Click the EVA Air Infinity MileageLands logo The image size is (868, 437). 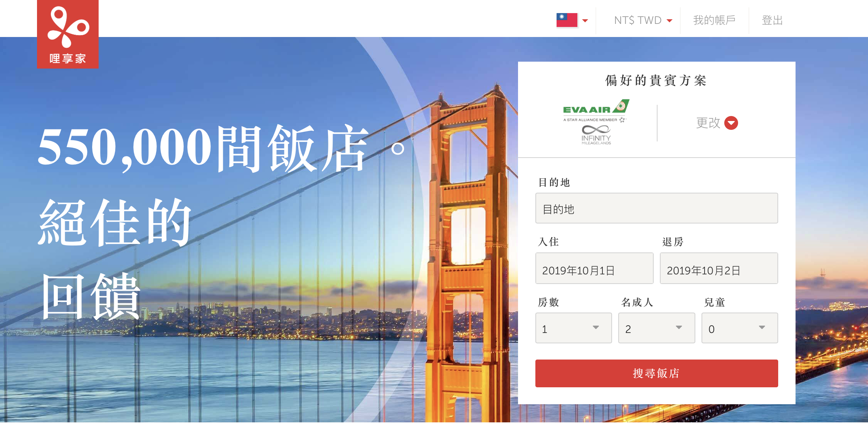point(595,123)
